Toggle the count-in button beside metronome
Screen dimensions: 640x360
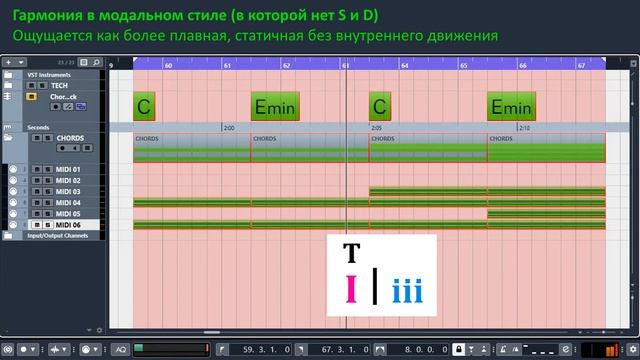pyautogui.click(x=516, y=349)
